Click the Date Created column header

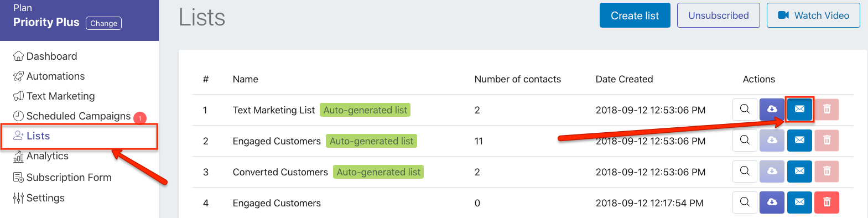[x=624, y=79]
